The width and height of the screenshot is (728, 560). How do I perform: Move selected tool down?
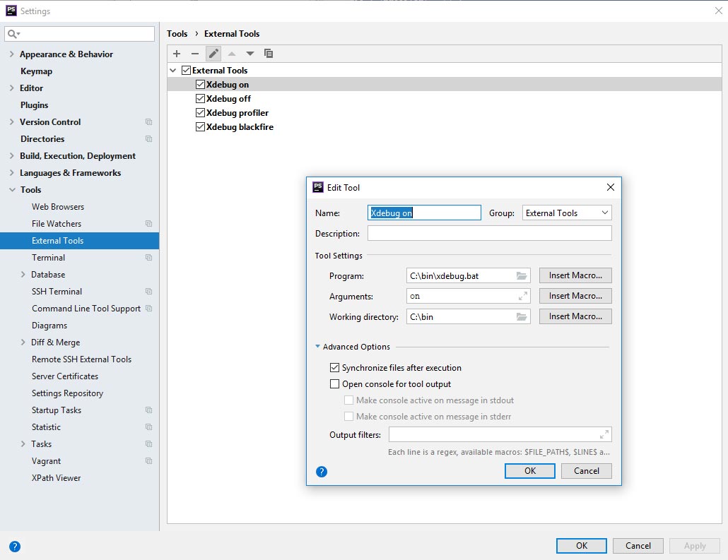(x=249, y=54)
